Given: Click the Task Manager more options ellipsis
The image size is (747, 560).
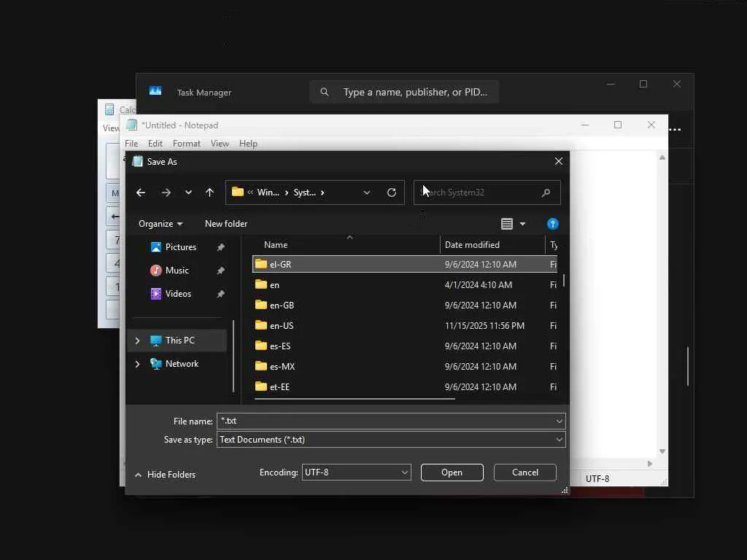Looking at the screenshot, I should tap(675, 130).
